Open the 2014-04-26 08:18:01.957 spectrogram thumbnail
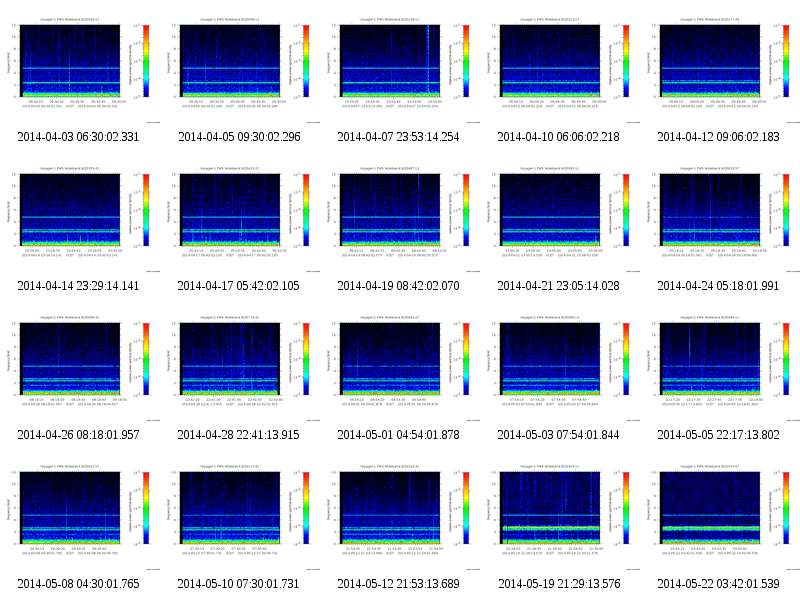 [80, 364]
